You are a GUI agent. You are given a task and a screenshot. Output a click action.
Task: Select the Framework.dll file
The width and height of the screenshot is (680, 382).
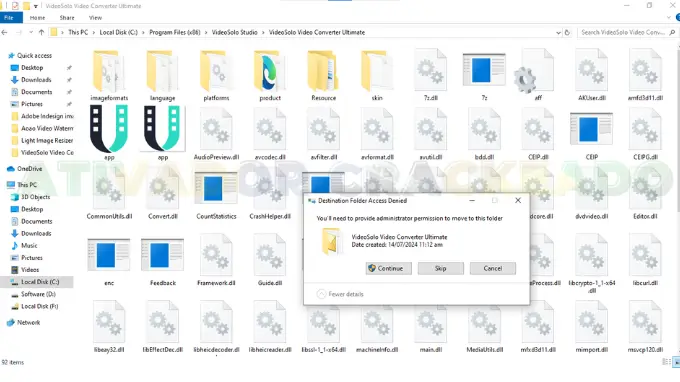pyautogui.click(x=216, y=260)
